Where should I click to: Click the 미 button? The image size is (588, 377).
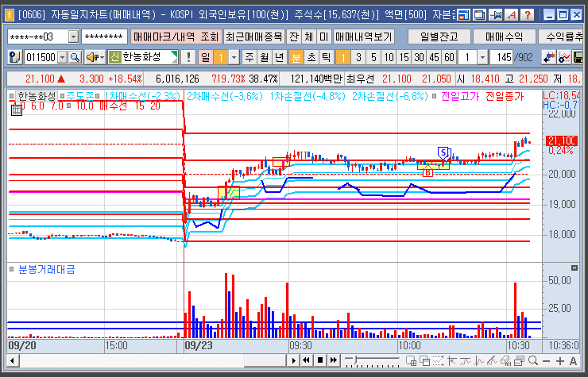323,37
